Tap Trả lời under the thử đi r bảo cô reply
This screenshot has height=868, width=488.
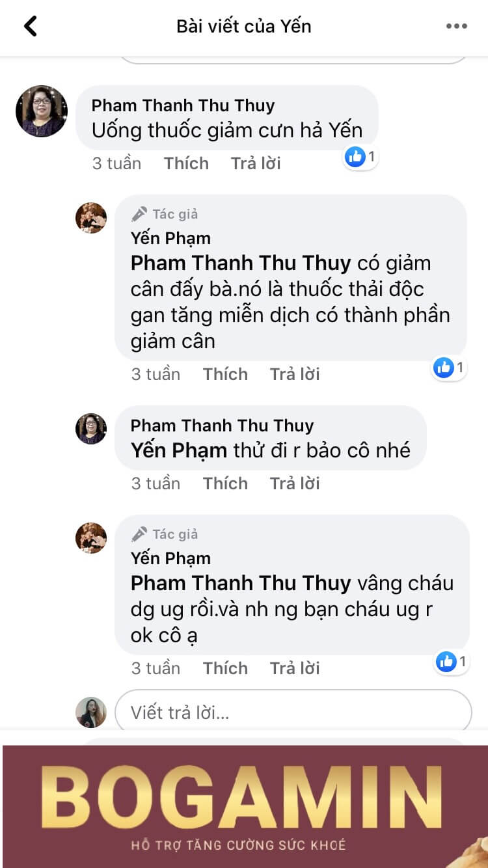tap(295, 483)
